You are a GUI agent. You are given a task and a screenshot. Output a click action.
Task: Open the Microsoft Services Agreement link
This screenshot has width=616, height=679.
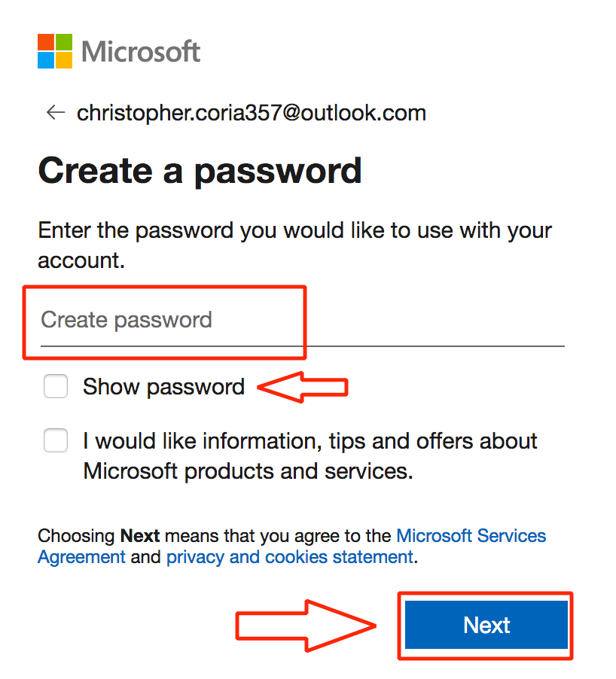click(x=471, y=536)
